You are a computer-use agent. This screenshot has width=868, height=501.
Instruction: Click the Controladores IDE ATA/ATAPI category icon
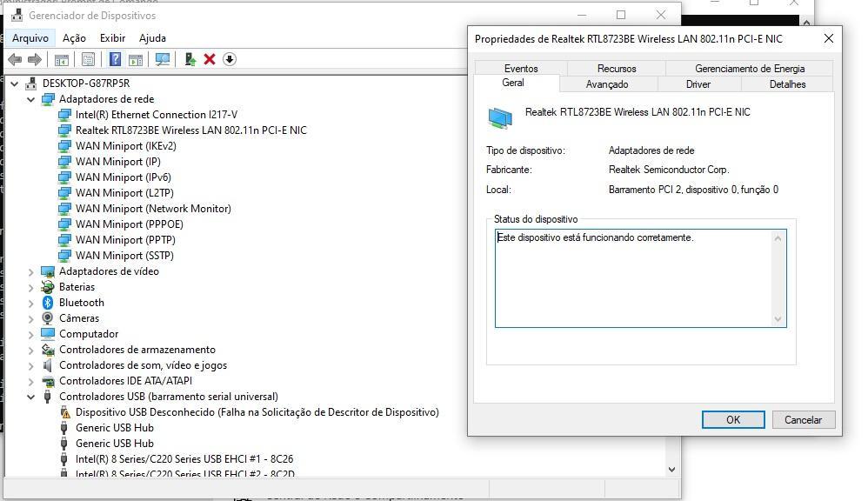click(x=49, y=382)
